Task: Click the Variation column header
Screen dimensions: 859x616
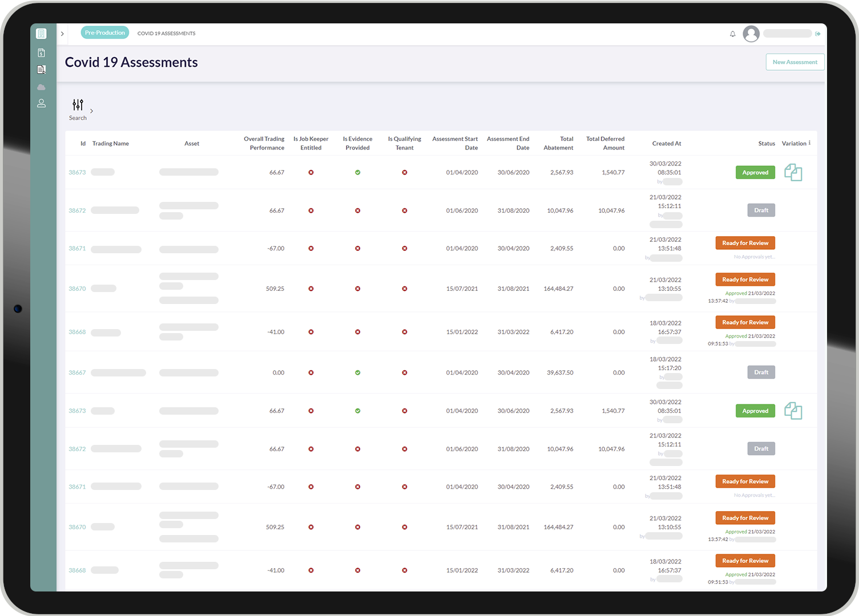Action: click(794, 144)
